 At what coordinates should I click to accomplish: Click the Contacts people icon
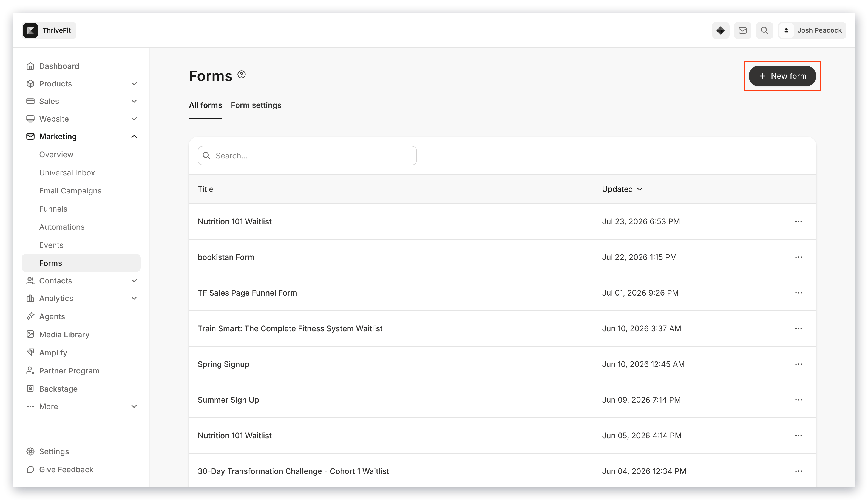click(30, 280)
